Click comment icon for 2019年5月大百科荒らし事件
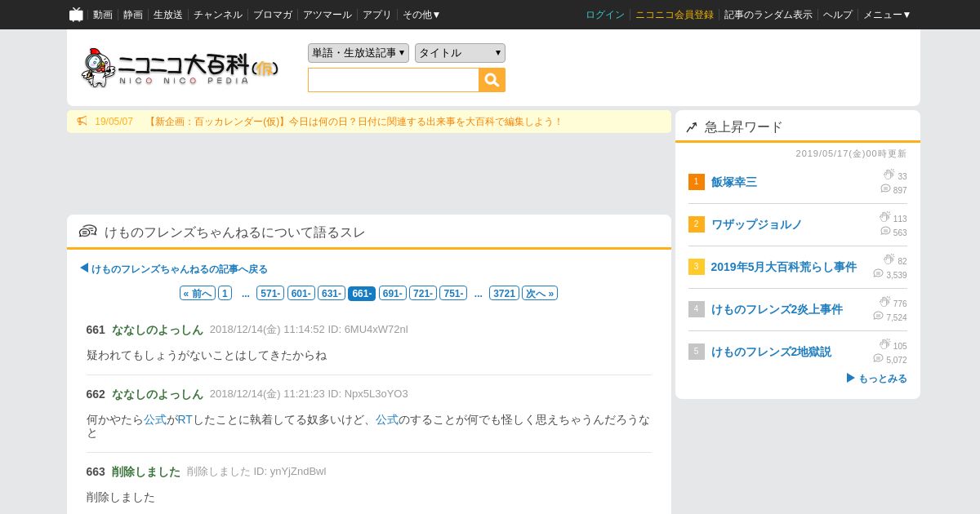This screenshot has width=980, height=514. pyautogui.click(x=879, y=274)
